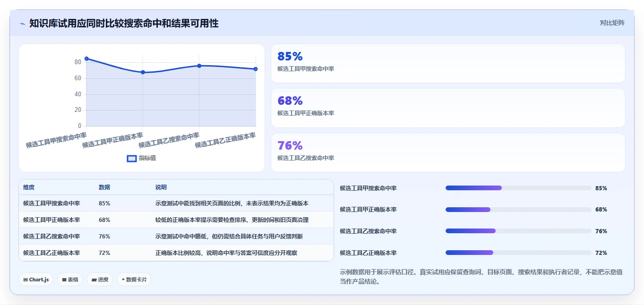Image resolution: width=644 pixels, height=305 pixels.
Task: Click the chart point at 候选工具乙正确版本率
Action: tap(256, 69)
